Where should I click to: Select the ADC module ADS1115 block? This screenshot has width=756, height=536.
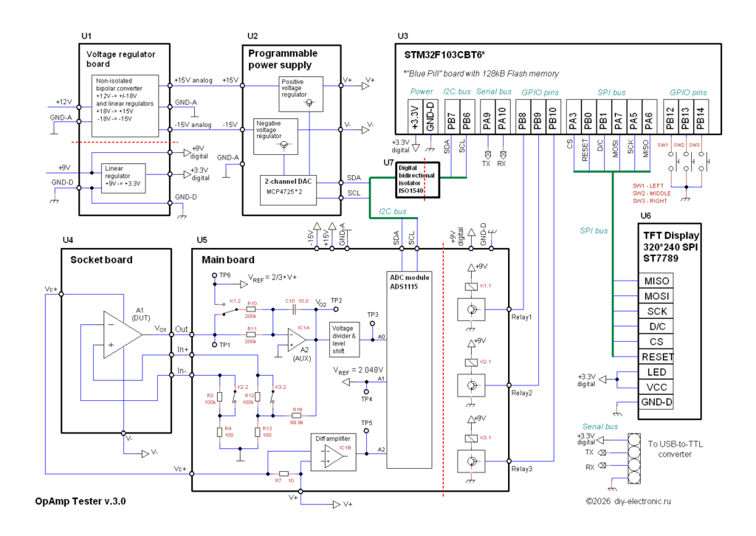(x=409, y=370)
